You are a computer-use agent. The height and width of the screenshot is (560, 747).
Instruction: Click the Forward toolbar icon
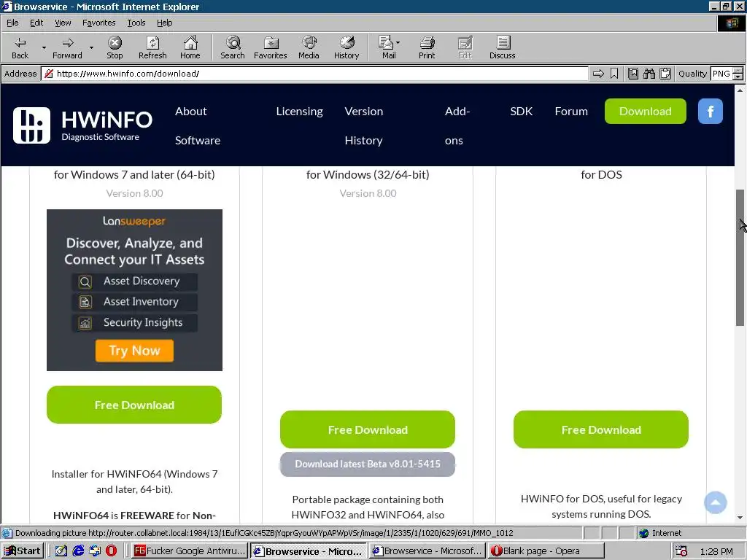click(x=67, y=47)
